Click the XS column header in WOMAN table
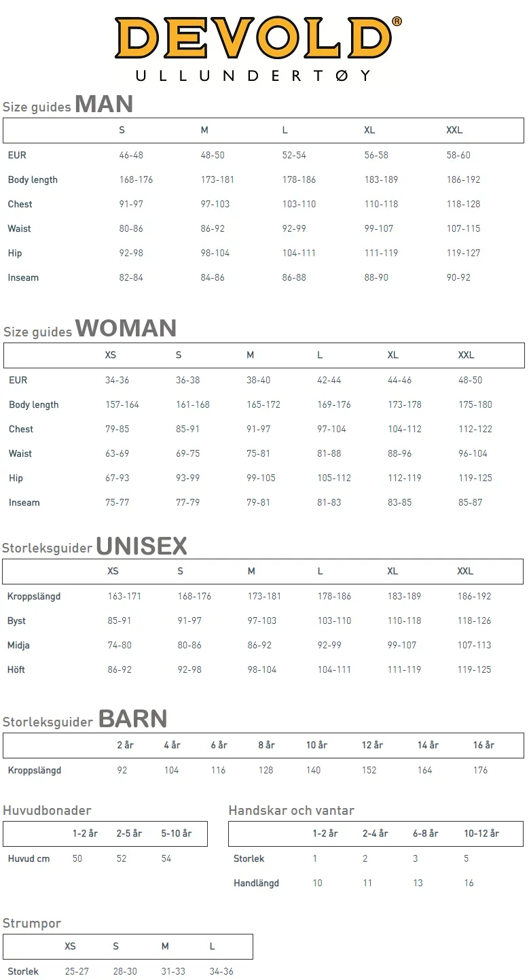Viewport: 529px width, 980px height. [111, 355]
